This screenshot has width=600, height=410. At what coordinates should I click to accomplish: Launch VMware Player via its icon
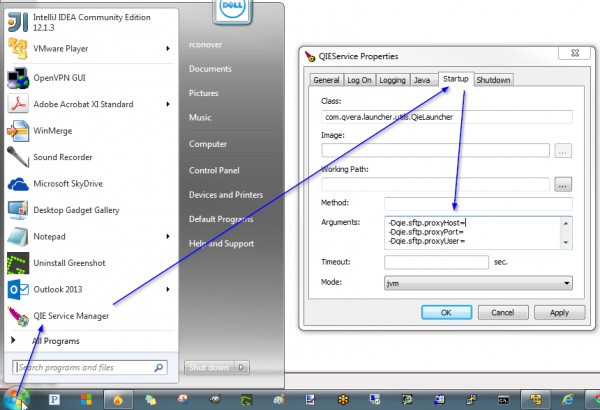18,49
